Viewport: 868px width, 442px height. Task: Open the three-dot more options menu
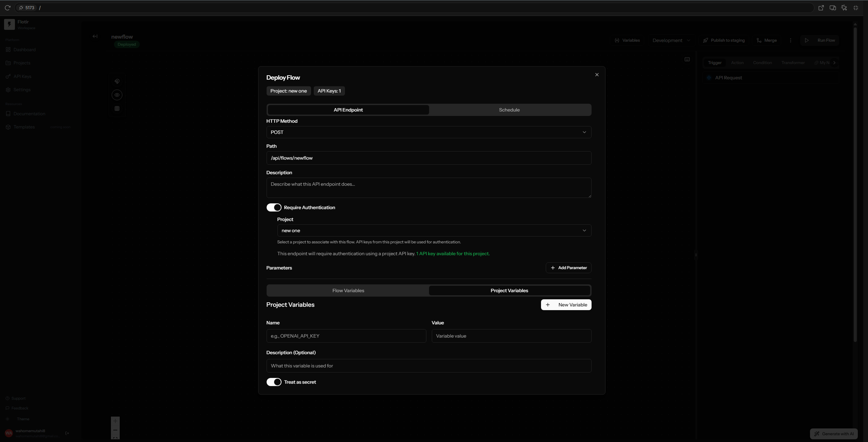(x=791, y=40)
